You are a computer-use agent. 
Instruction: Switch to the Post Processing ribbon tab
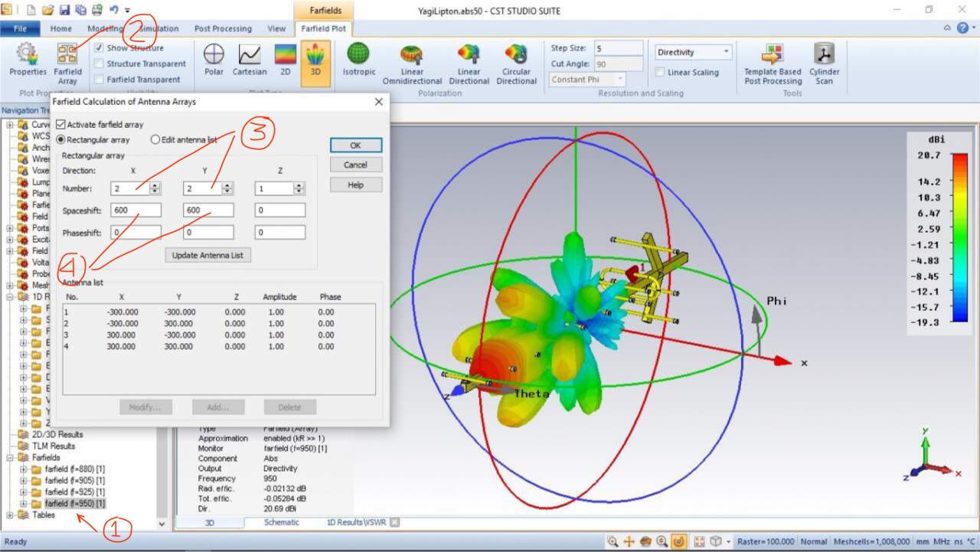point(223,28)
